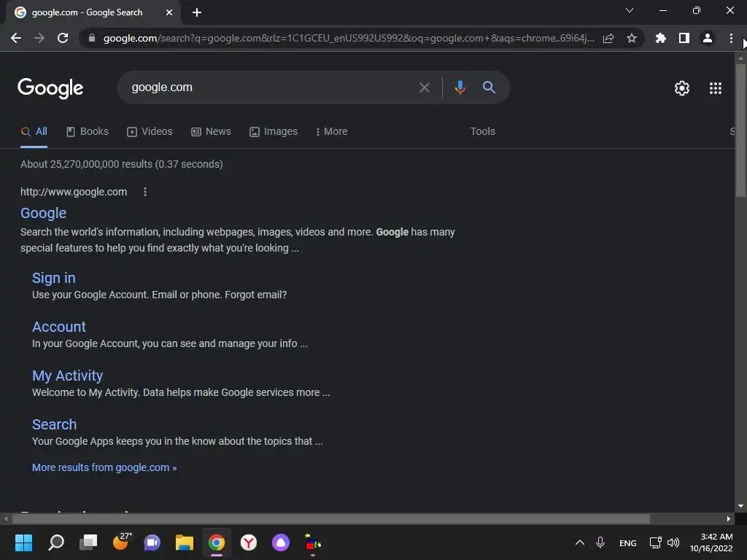The image size is (747, 560).
Task: Expand the More search categories menu
Action: (x=332, y=131)
